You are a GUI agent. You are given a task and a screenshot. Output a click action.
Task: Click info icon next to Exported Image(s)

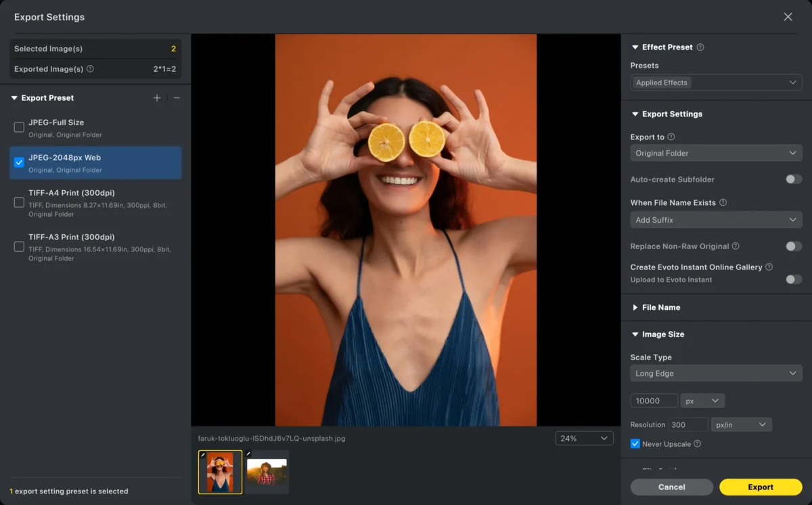pos(91,69)
